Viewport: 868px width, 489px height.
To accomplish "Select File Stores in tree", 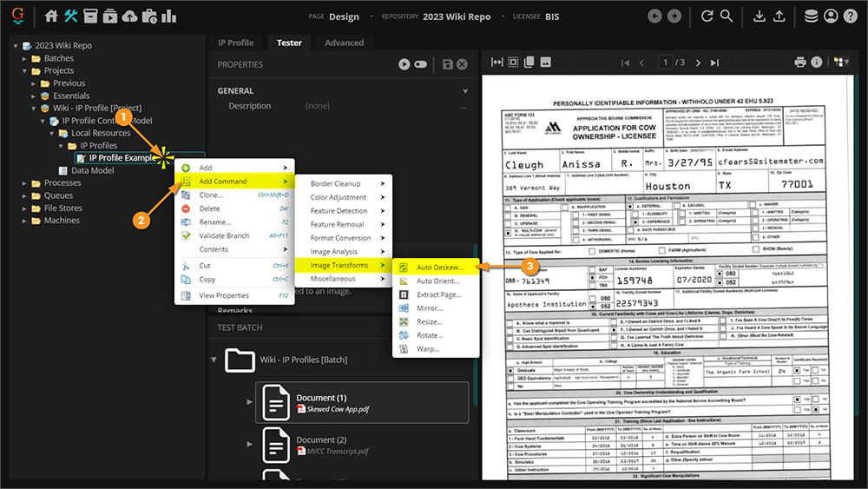I will tap(63, 208).
